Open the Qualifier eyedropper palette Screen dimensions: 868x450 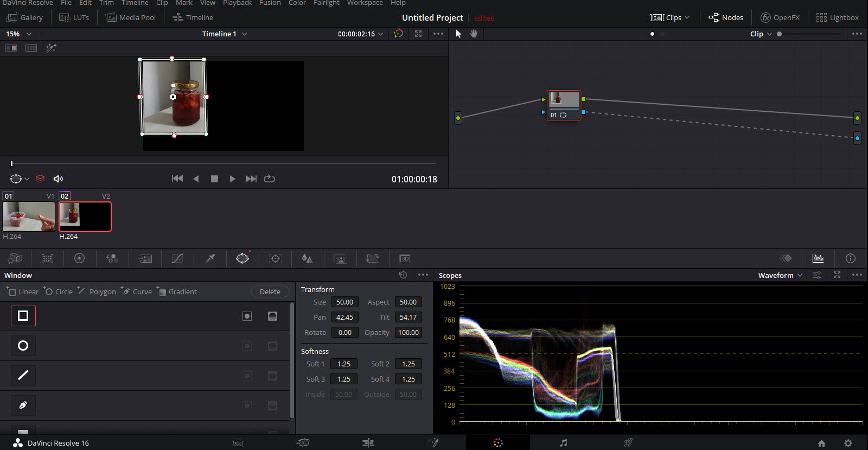click(x=210, y=258)
